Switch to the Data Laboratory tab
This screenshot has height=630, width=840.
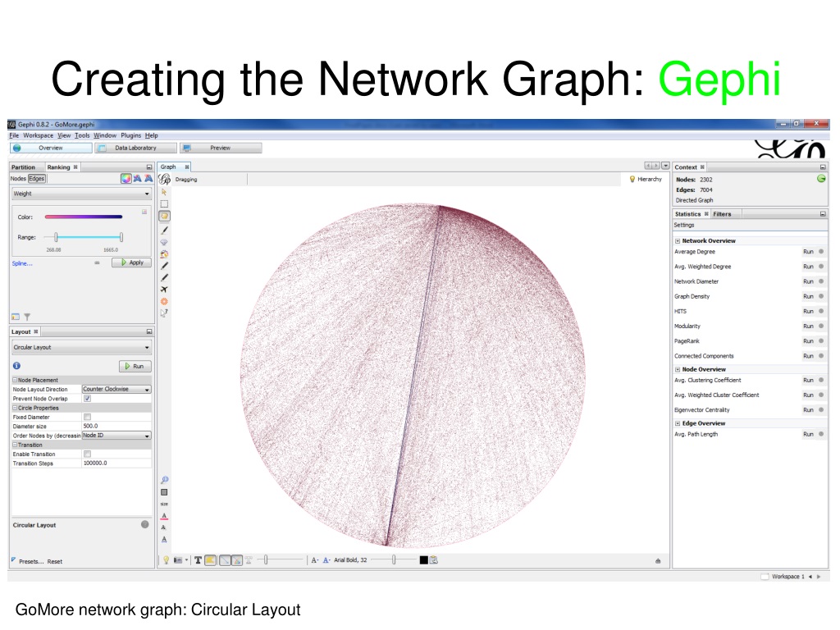135,148
